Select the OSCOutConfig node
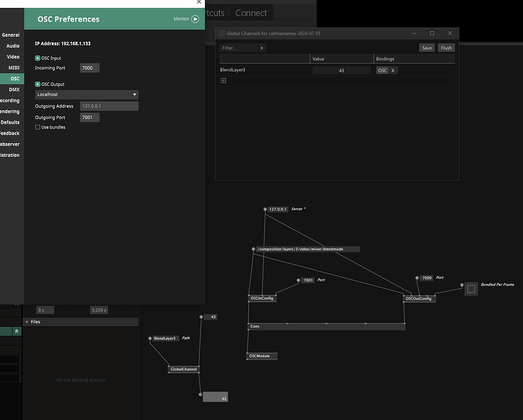523x420 pixels. (x=419, y=299)
